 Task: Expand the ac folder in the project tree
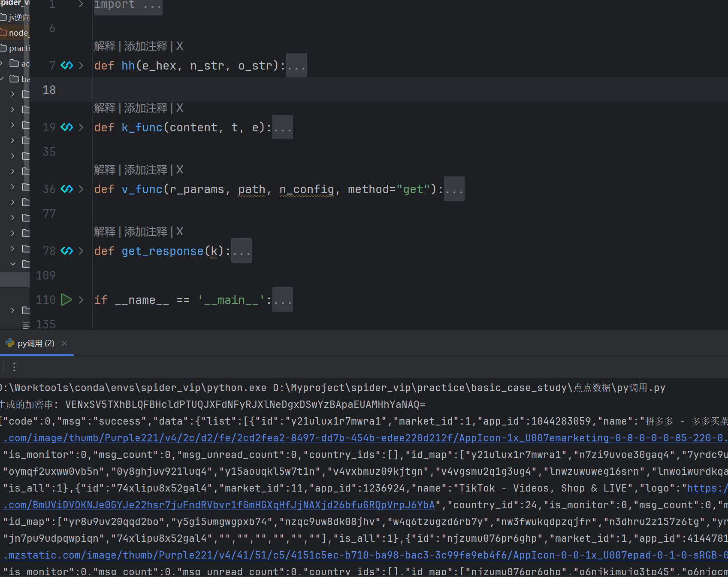[2, 64]
